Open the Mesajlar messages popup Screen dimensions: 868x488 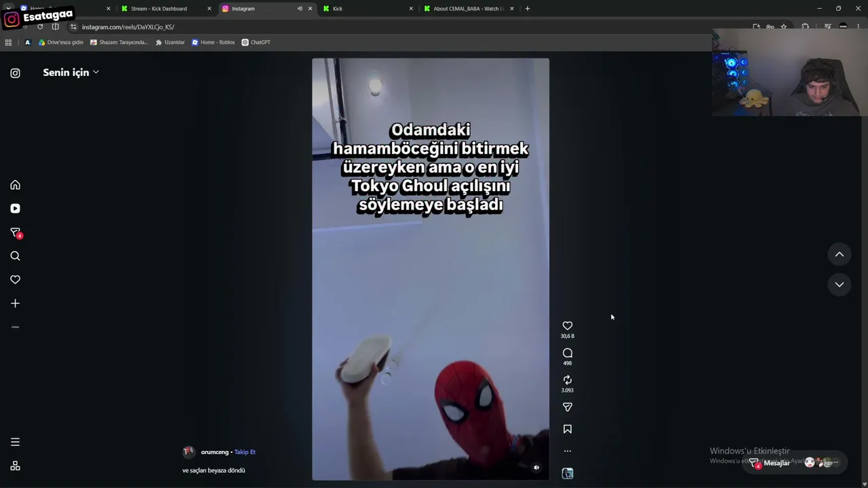[x=795, y=462]
